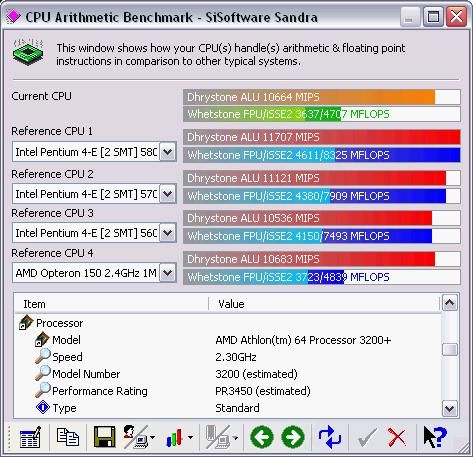Click the Item column header

112,304
